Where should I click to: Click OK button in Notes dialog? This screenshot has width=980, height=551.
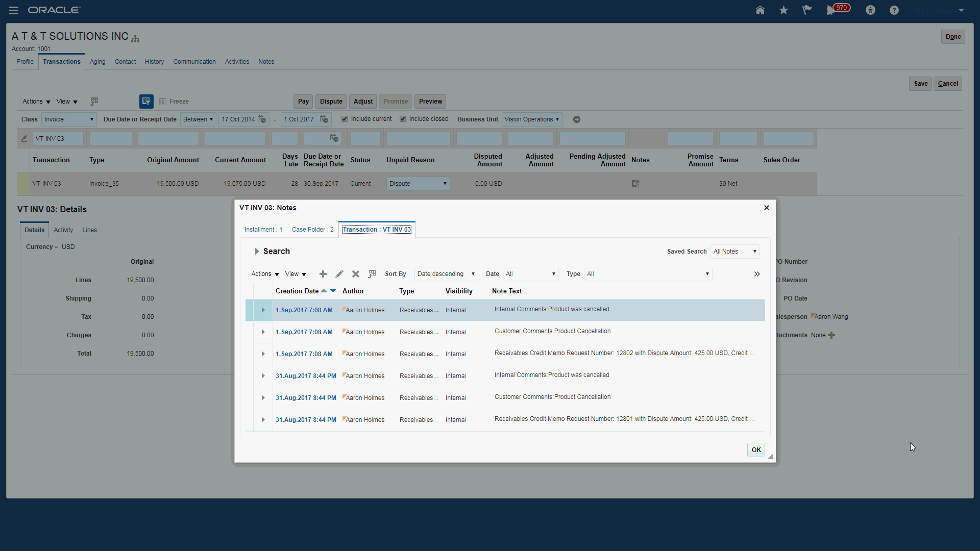point(756,450)
